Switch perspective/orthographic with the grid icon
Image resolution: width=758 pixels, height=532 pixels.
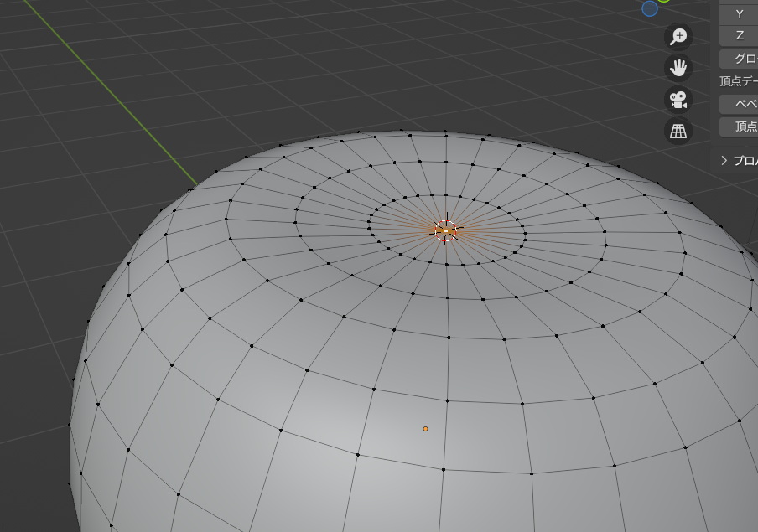pyautogui.click(x=678, y=131)
